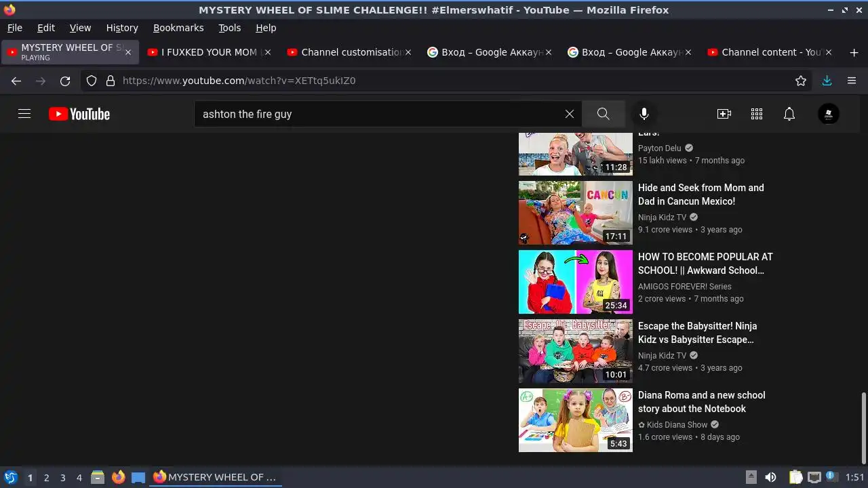
Task: Open 'Diana Roma and a new school' title
Action: 702,402
